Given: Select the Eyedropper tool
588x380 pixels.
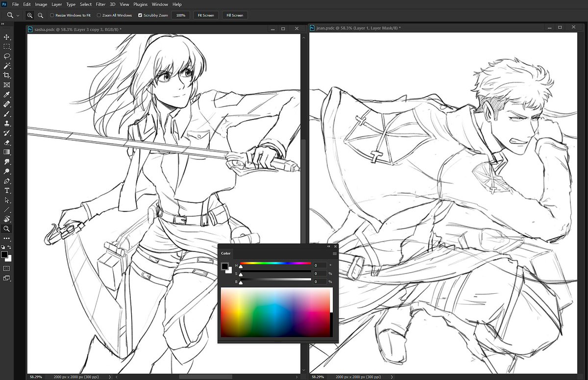Looking at the screenshot, I should point(7,95).
